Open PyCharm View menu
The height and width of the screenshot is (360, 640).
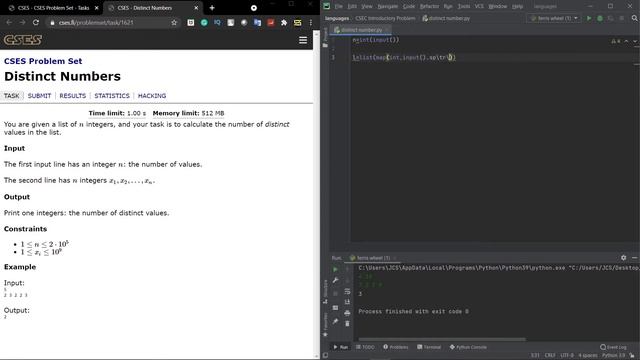pos(367,6)
